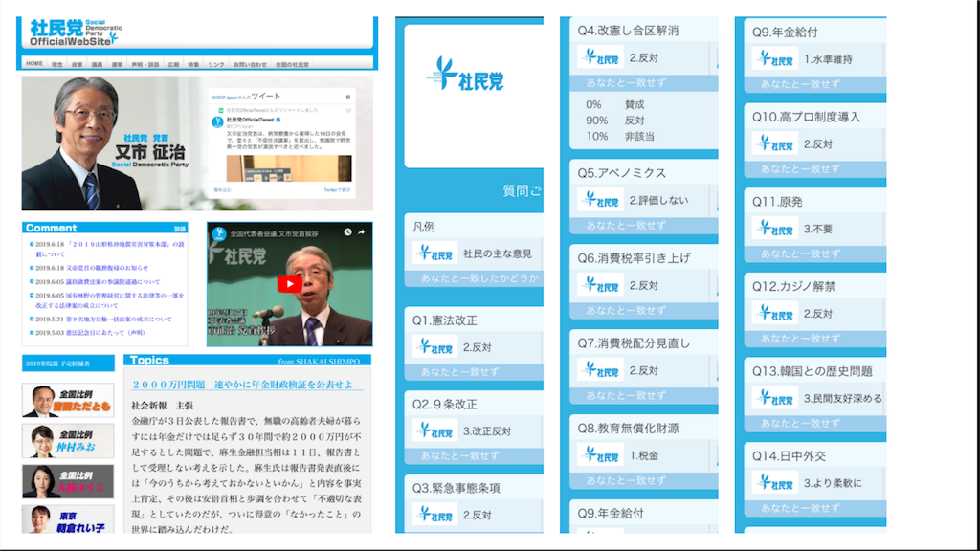
Task: Click the 社民党 Official WebSite header logo
Action: 75,33
